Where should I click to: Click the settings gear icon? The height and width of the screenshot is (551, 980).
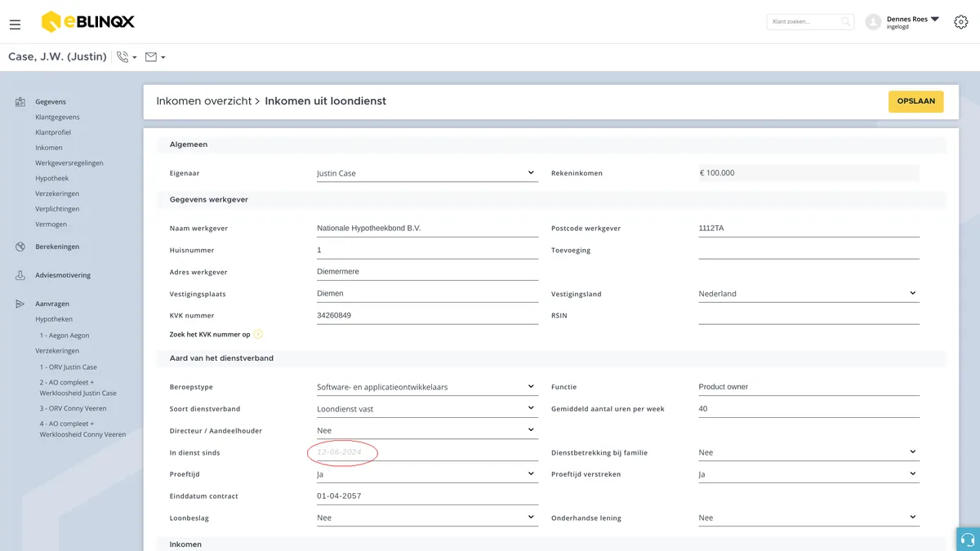[x=960, y=22]
